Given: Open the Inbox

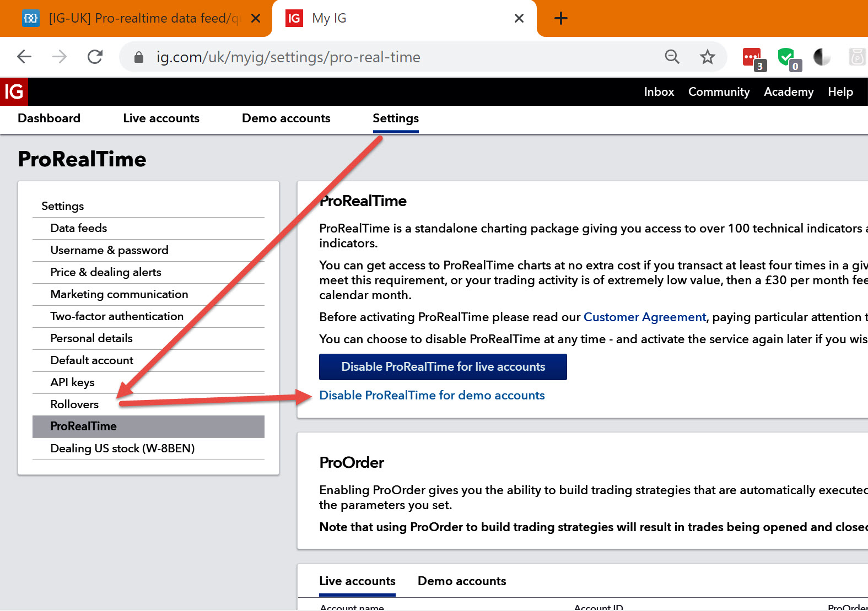Looking at the screenshot, I should [x=659, y=91].
